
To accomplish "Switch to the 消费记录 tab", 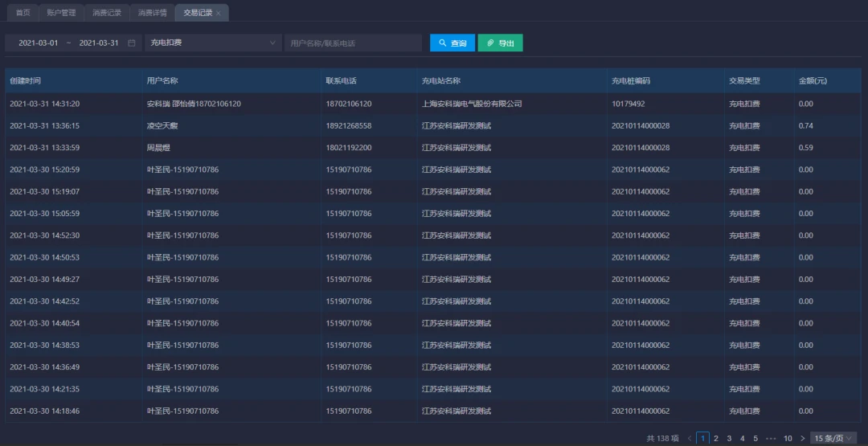I will [x=107, y=13].
